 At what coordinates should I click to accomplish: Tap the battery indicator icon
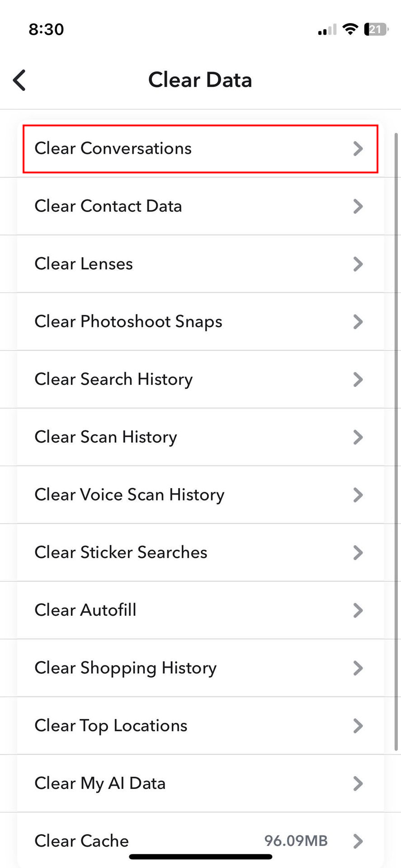click(376, 29)
